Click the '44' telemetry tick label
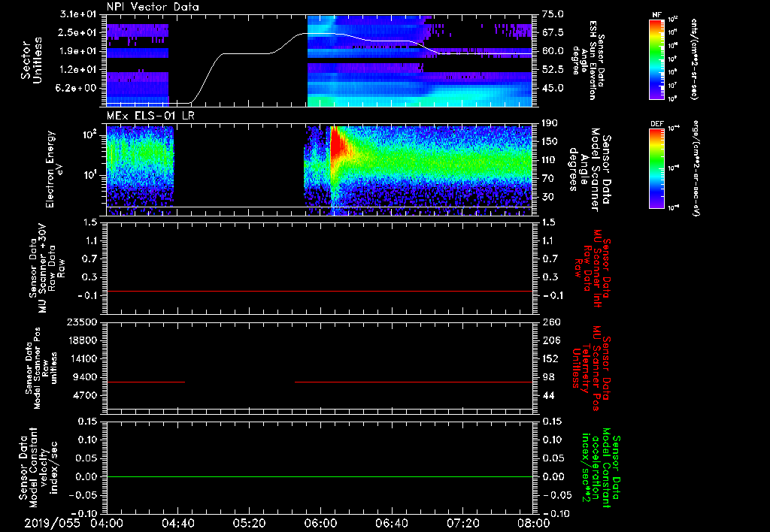The height and width of the screenshot is (532, 770). click(548, 395)
